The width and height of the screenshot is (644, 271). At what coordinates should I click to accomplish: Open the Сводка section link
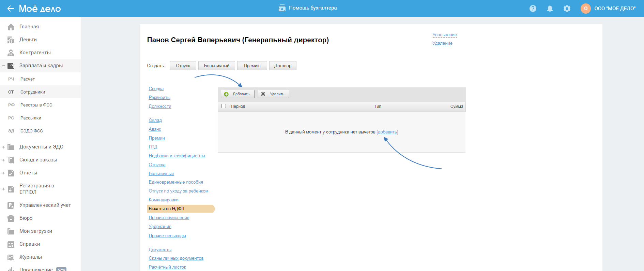click(156, 88)
